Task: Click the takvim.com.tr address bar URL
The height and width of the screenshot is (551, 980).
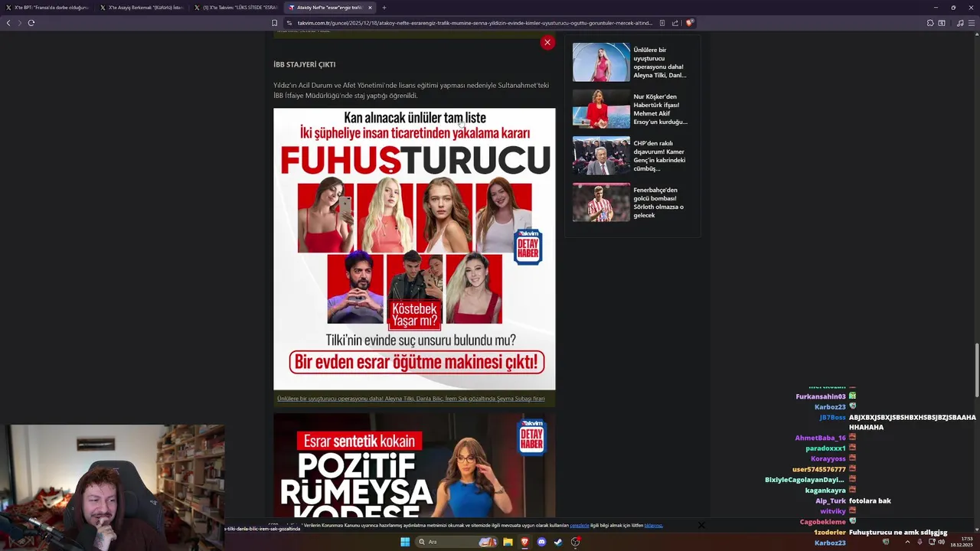Action: tap(475, 23)
